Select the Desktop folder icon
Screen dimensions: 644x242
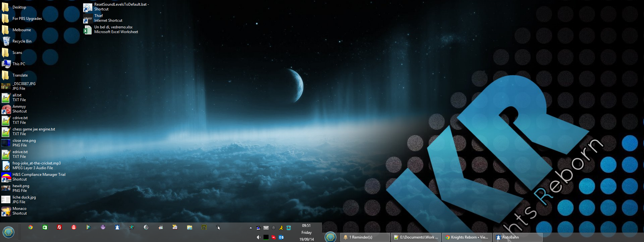pos(14,7)
